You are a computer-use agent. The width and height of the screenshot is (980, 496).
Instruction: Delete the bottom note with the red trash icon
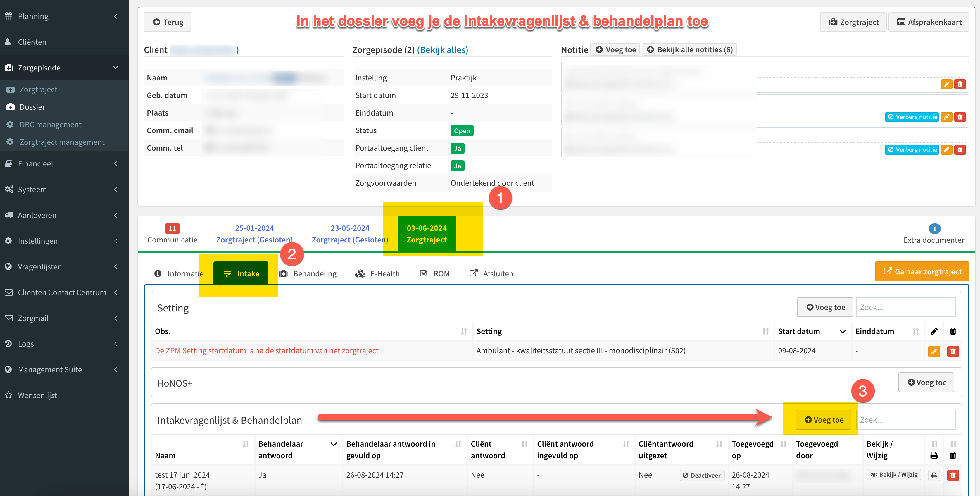point(960,150)
